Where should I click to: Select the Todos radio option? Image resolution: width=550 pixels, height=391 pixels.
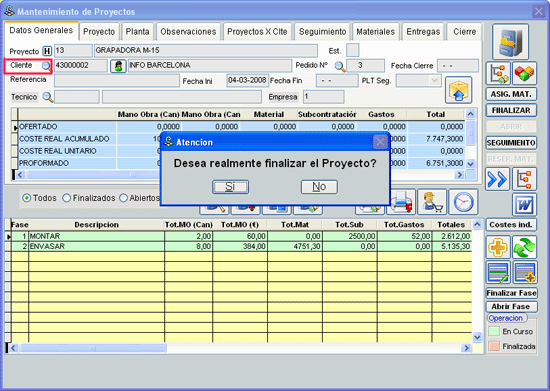pyautogui.click(x=26, y=198)
